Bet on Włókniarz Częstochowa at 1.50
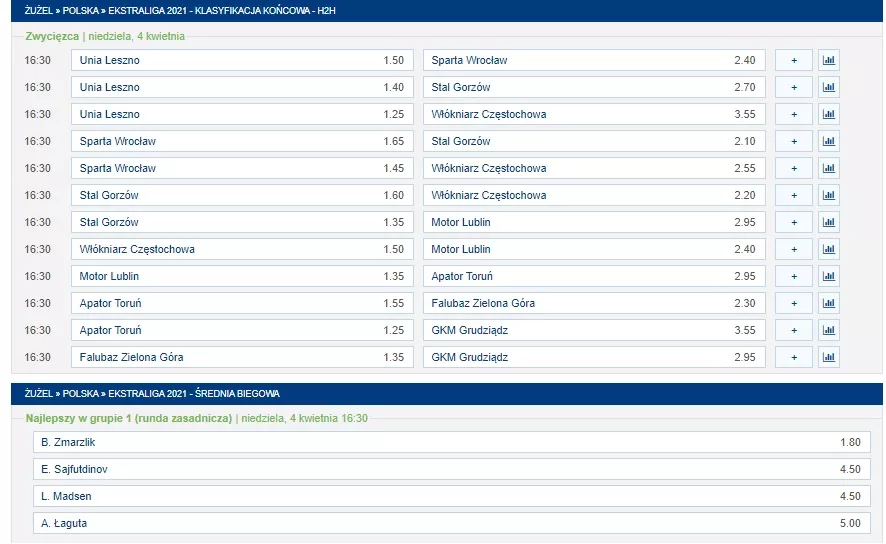 pos(242,249)
